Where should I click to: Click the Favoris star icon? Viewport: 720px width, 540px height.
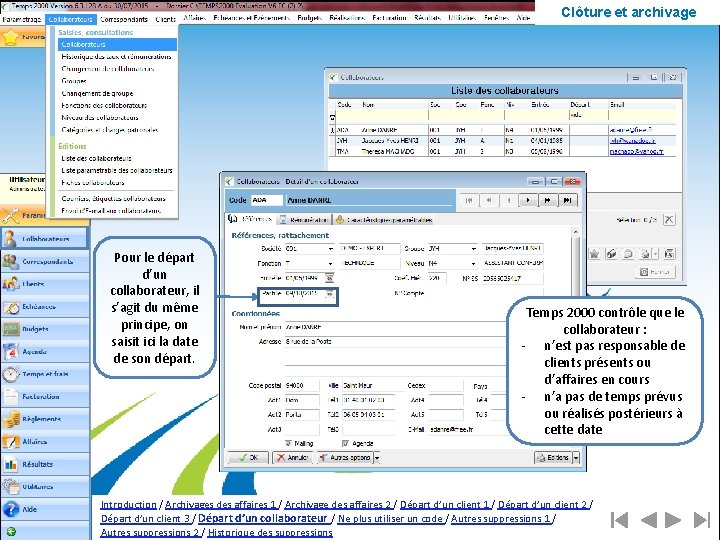(10, 37)
